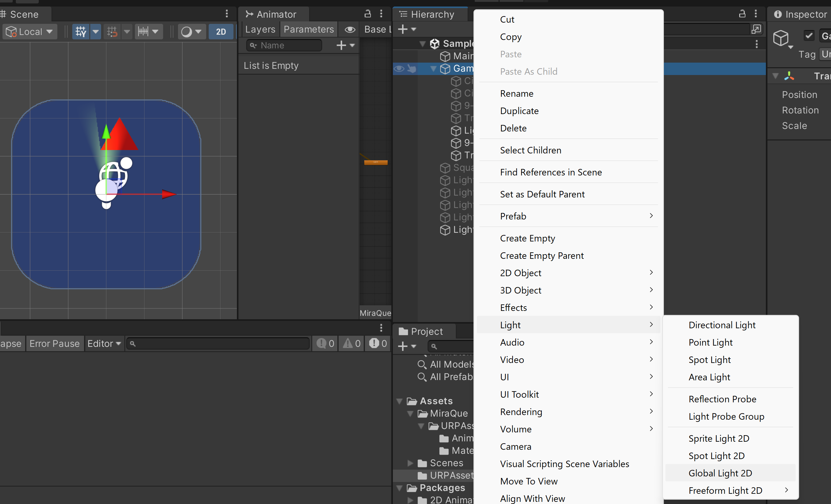Switch to the Parameters tab

click(309, 29)
